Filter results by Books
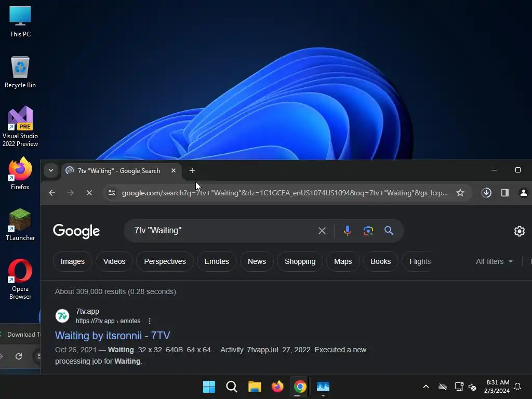The width and height of the screenshot is (532, 399). [x=381, y=261]
